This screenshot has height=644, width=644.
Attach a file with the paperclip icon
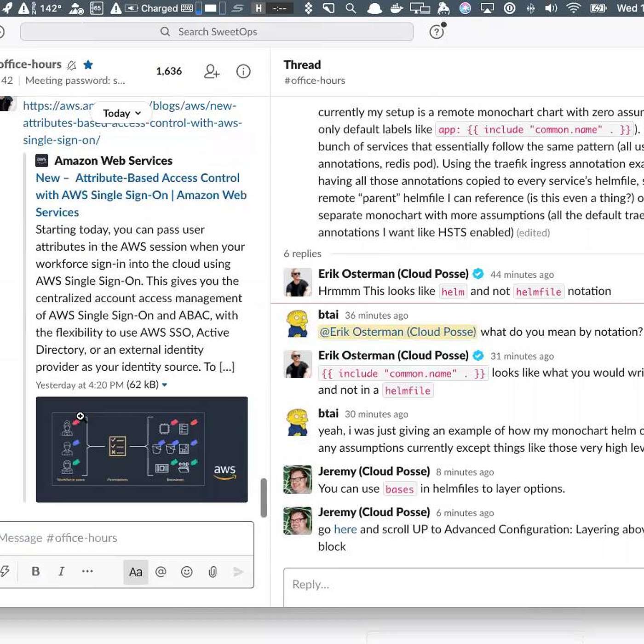(x=213, y=572)
